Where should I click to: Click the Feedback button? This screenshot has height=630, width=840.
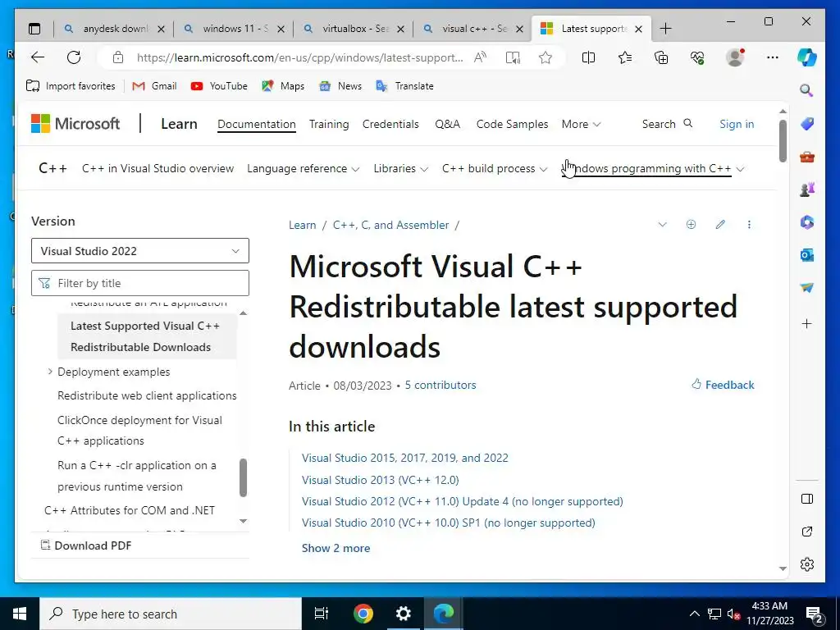723,385
